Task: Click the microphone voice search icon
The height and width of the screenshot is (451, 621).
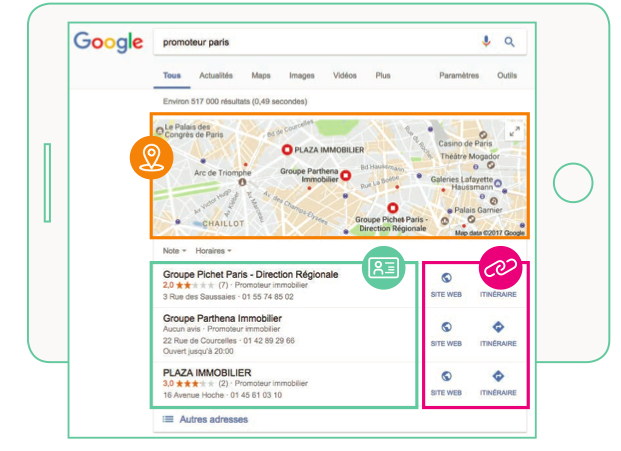Action: point(487,42)
